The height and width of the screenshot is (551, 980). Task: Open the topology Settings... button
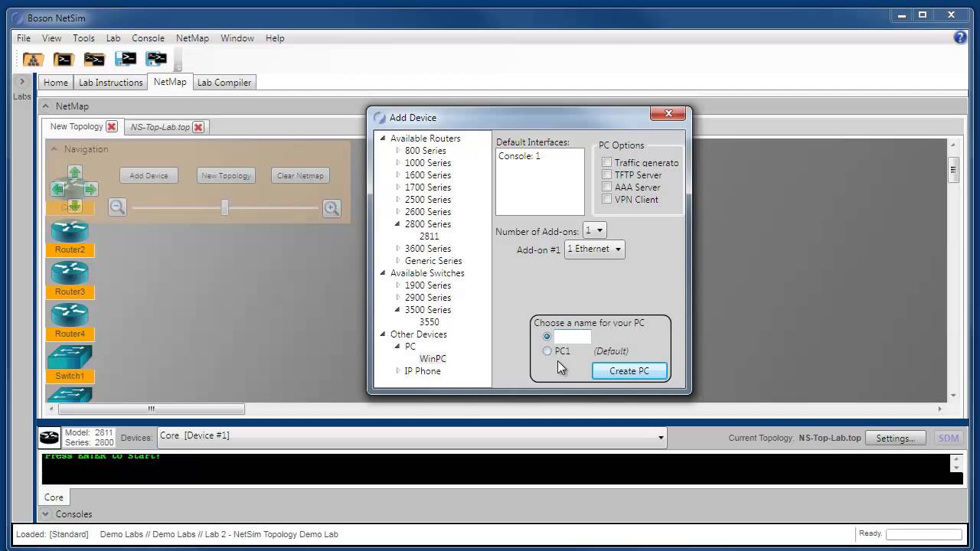tap(895, 439)
